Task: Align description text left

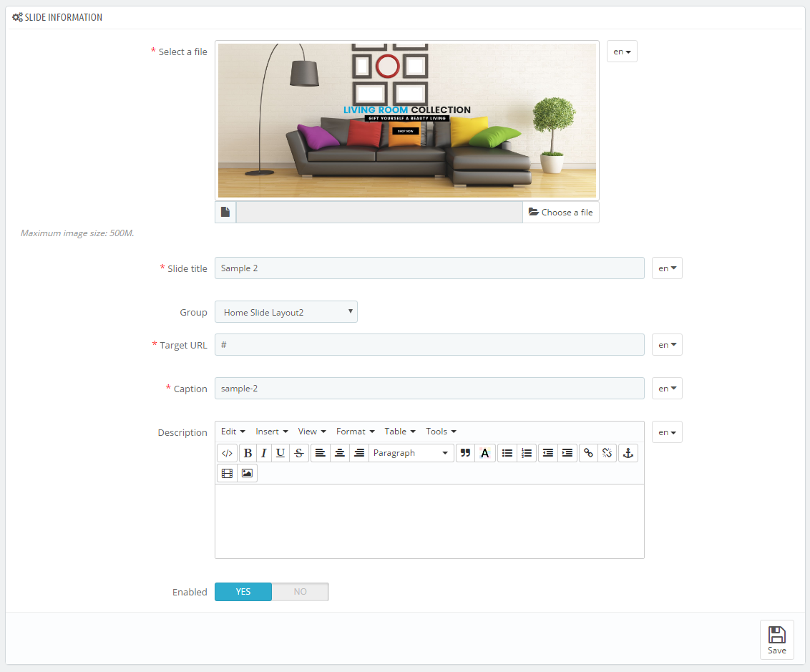Action: 321,453
